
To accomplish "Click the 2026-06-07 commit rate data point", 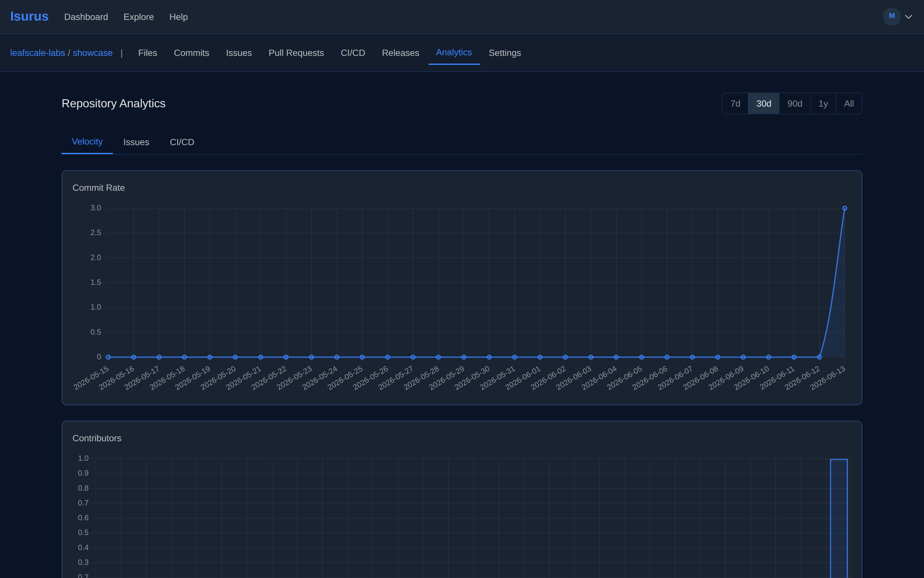I will tap(692, 357).
